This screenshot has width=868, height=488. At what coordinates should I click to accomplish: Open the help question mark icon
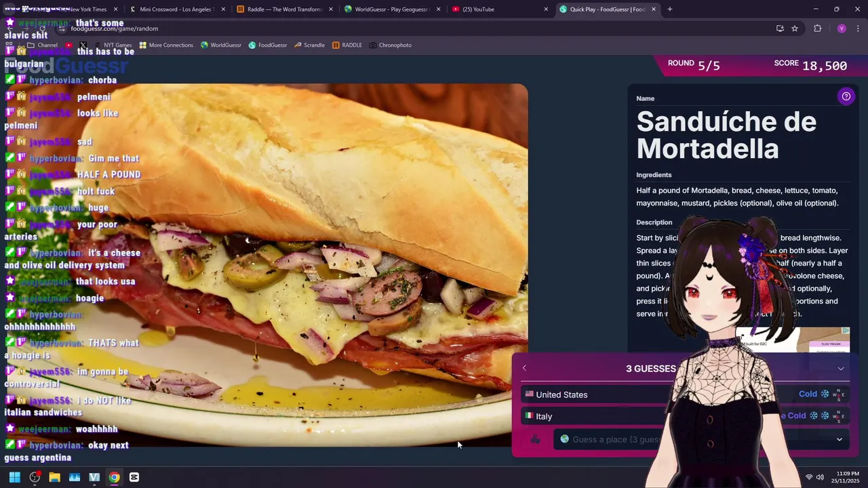pos(846,96)
